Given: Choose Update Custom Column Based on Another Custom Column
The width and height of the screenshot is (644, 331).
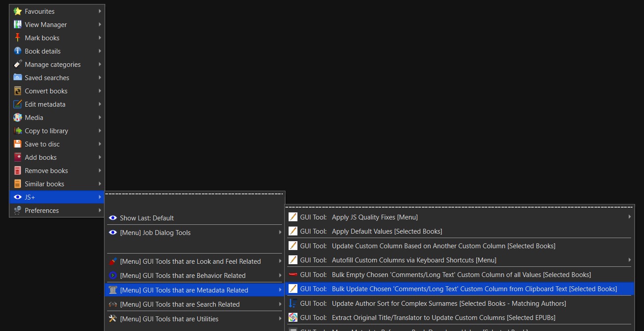Looking at the screenshot, I should pos(459,246).
